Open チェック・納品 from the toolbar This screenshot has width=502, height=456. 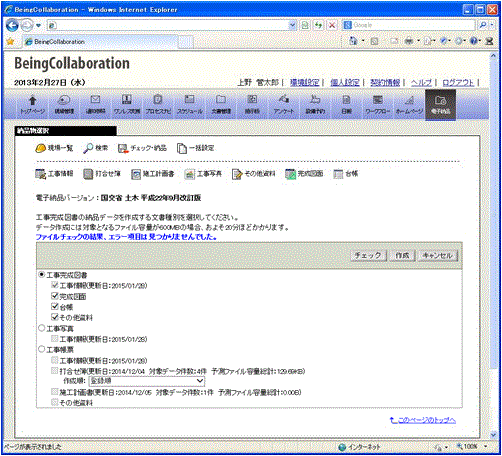(142, 148)
